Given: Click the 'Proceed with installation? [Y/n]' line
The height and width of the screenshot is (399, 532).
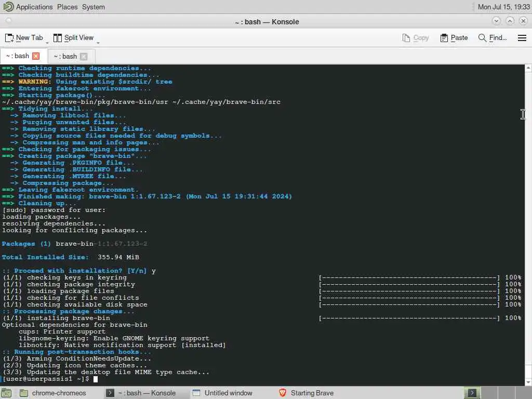Looking at the screenshot, I should pos(79,271).
